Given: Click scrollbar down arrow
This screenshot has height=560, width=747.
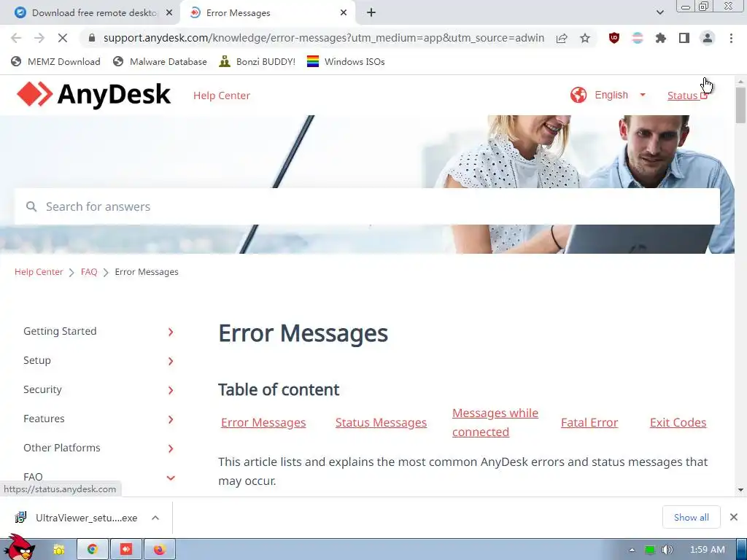Looking at the screenshot, I should click(x=740, y=489).
